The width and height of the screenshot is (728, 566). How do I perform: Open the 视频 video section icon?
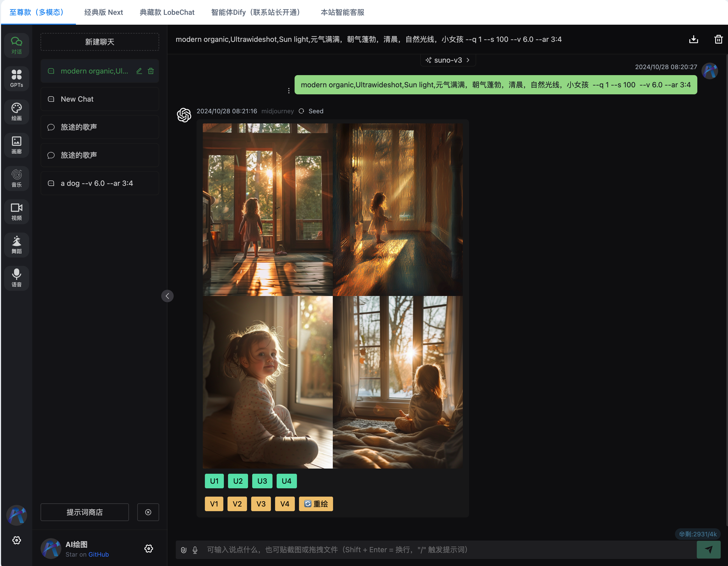pos(16,212)
